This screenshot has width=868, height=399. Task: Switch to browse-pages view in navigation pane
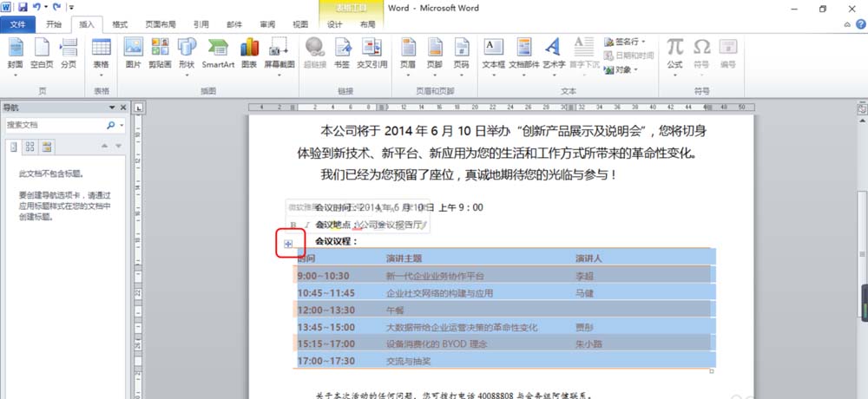coord(30,146)
